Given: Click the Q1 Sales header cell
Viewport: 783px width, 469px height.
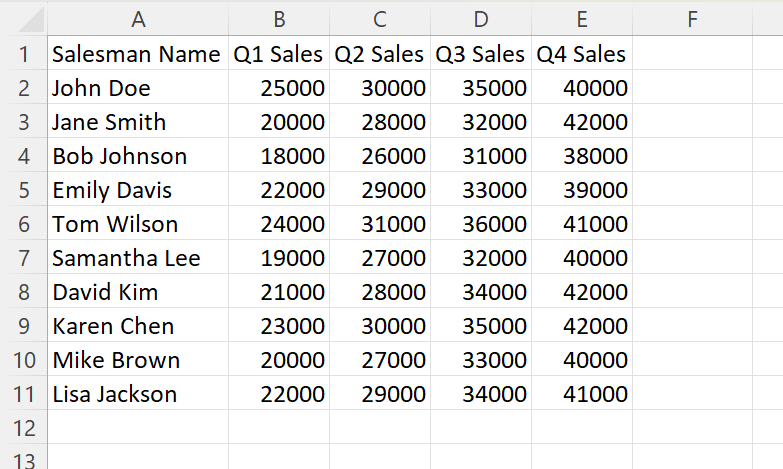Looking at the screenshot, I should click(279, 54).
